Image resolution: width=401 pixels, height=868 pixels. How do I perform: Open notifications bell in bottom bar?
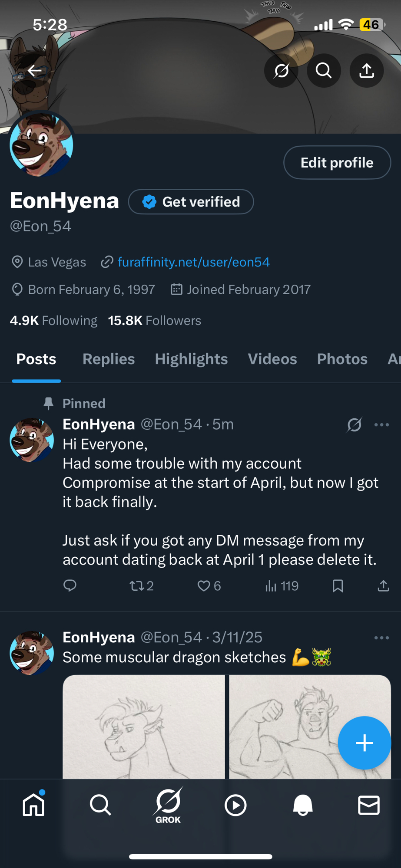pyautogui.click(x=303, y=806)
